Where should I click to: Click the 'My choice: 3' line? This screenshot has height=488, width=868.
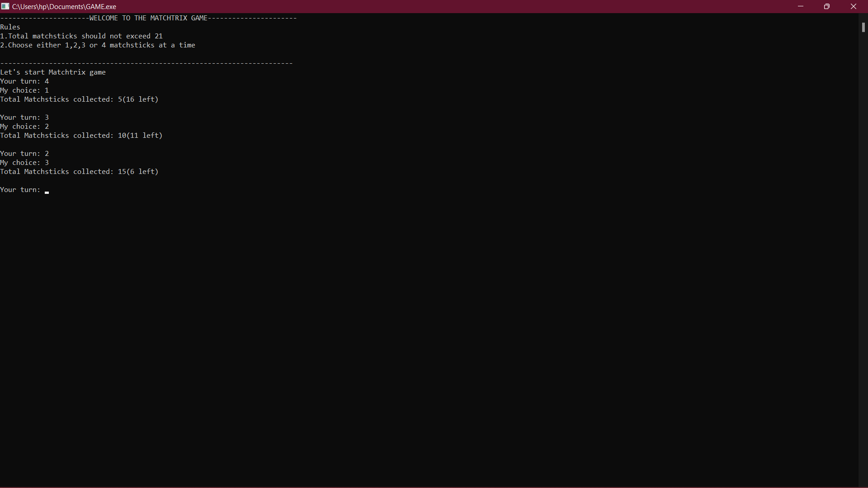point(24,163)
